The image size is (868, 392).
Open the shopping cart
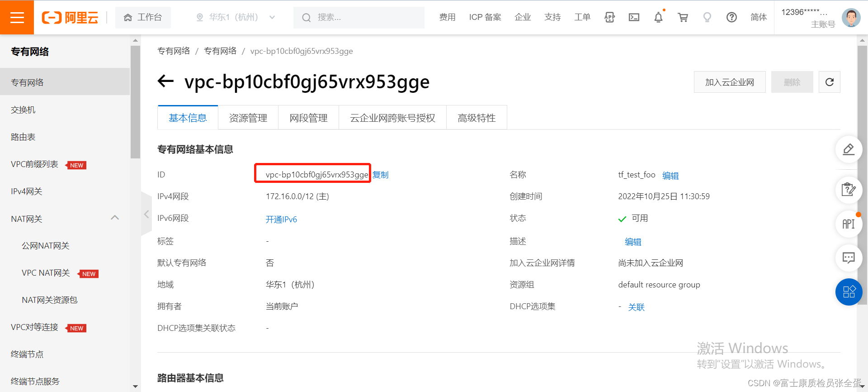(x=683, y=17)
